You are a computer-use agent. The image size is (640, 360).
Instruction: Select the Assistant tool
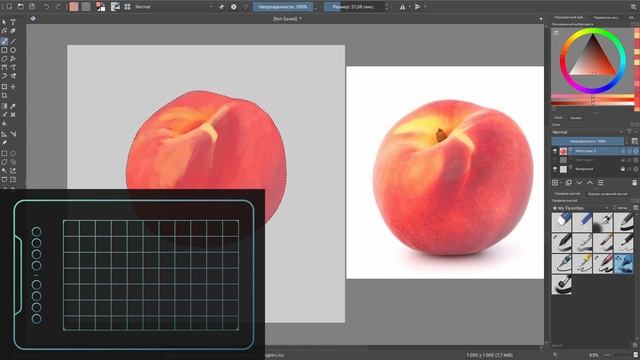4,134
